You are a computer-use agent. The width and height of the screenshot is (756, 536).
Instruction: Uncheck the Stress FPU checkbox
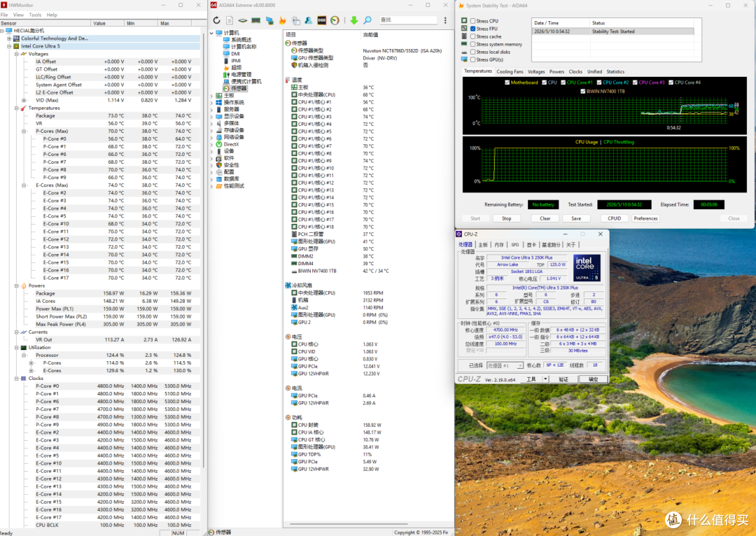(x=473, y=29)
